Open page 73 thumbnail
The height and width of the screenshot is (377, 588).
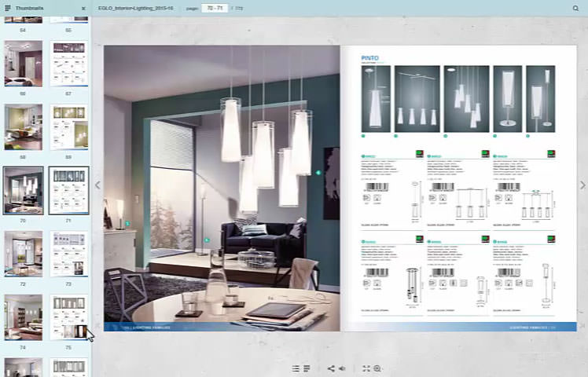[68, 253]
